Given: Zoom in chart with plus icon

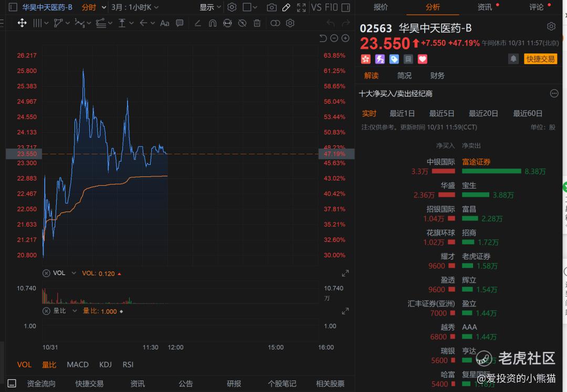Looking at the screenshot, I should pyautogui.click(x=345, y=38).
